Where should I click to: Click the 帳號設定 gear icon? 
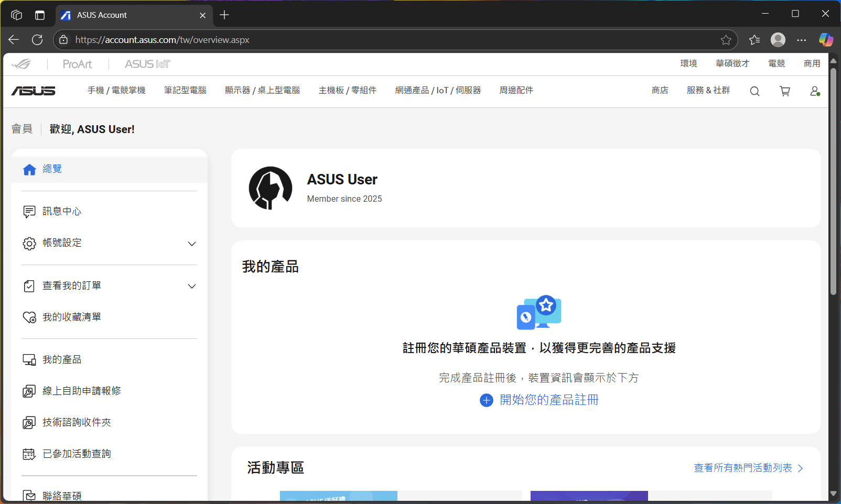click(29, 244)
